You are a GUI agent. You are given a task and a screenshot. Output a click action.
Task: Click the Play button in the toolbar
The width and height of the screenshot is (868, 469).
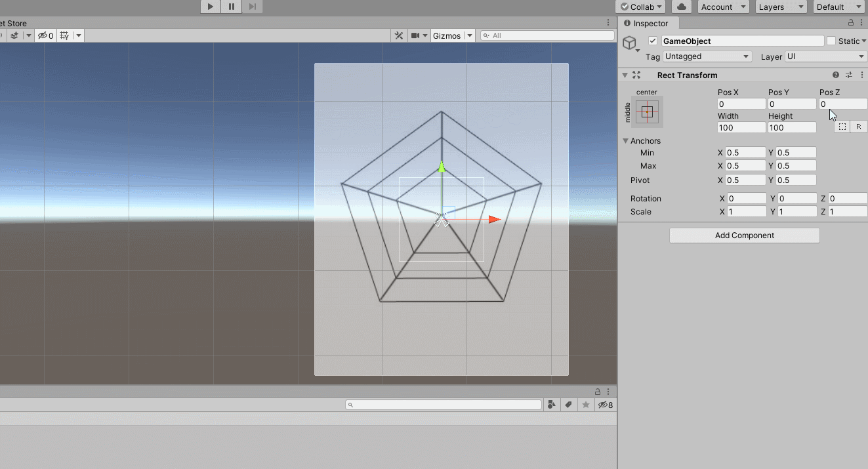pos(210,7)
